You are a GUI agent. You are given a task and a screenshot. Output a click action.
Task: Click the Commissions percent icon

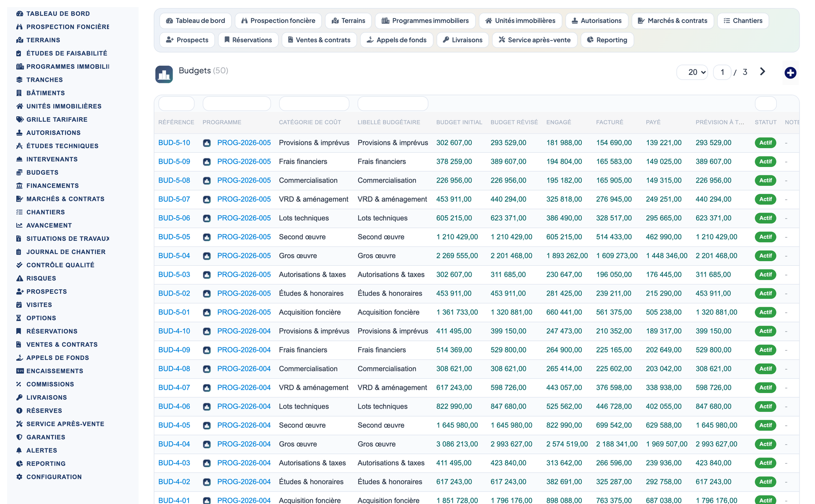point(19,384)
